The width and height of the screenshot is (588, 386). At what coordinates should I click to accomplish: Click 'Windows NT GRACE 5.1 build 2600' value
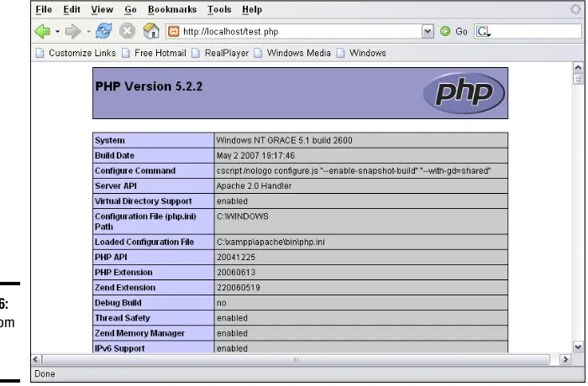[x=284, y=140]
